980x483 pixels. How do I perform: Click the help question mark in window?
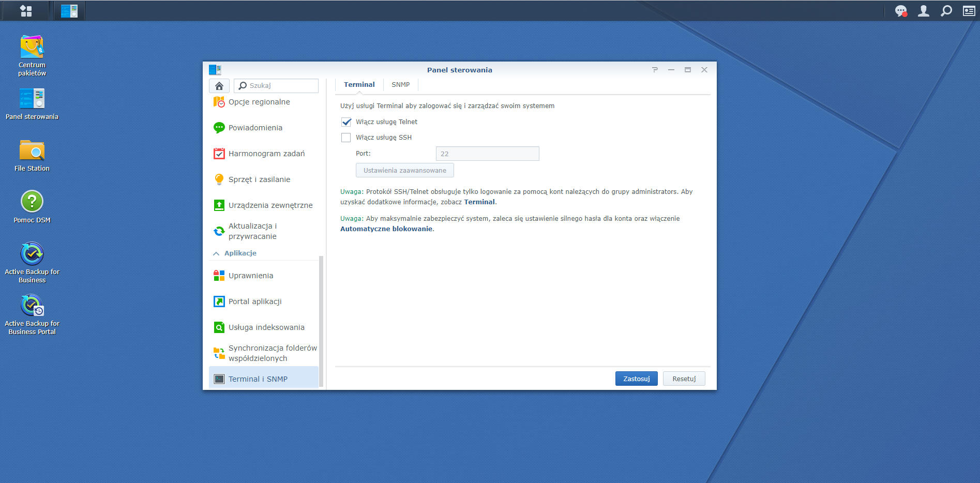pyautogui.click(x=655, y=70)
